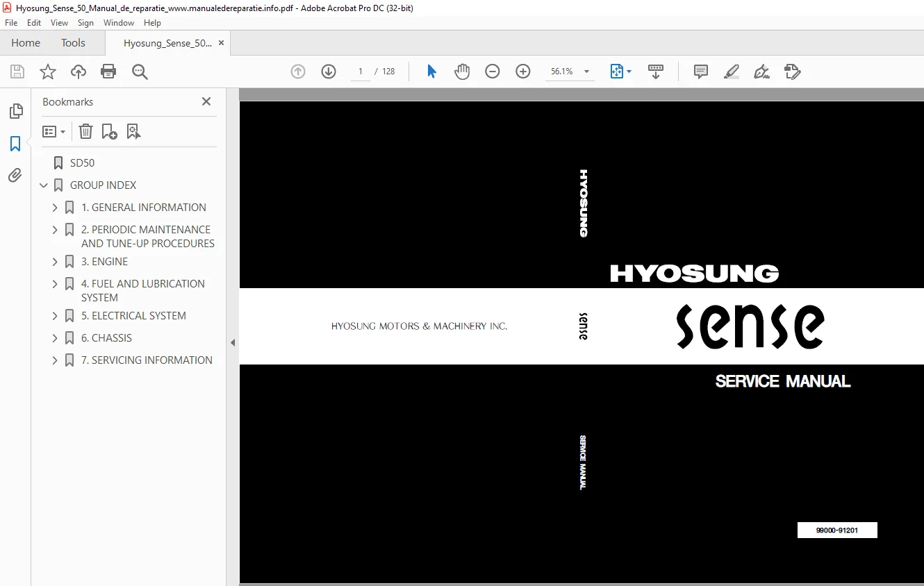Select the Hyosung_Sense_50 document tab
Screen dimensions: 924x586
(168, 43)
